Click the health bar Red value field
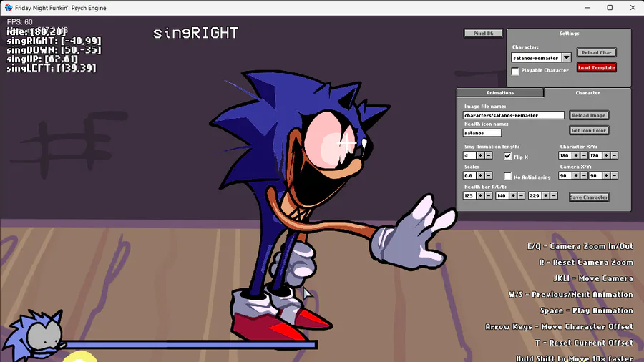 469,196
